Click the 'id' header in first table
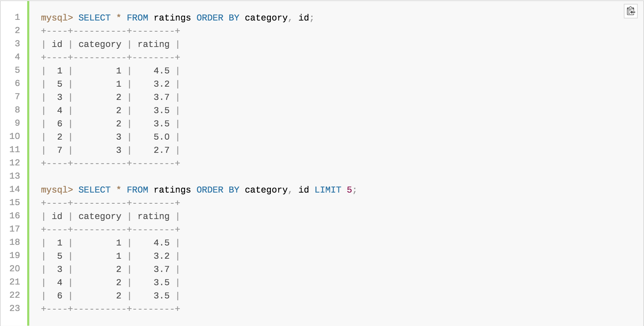The image size is (644, 326). coord(57,44)
